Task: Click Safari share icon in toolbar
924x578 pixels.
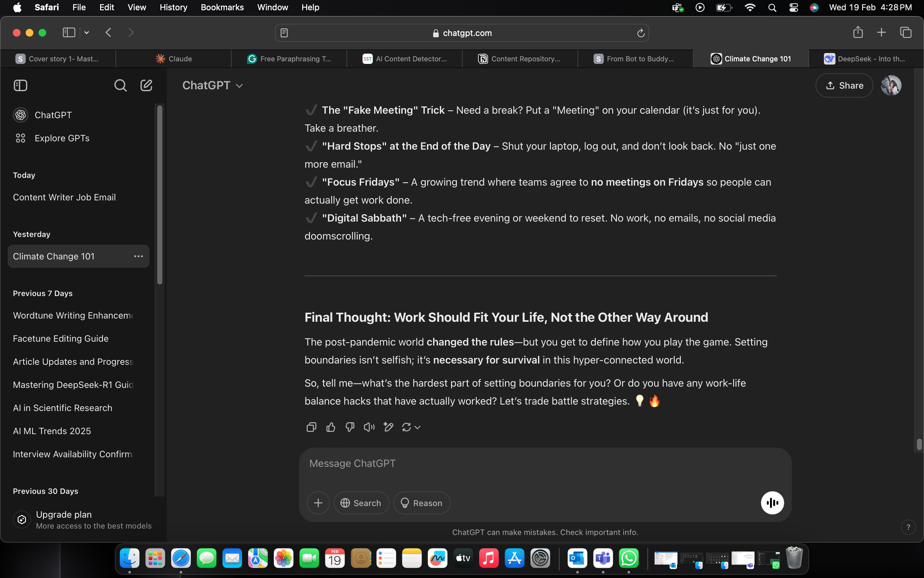Action: click(x=858, y=32)
